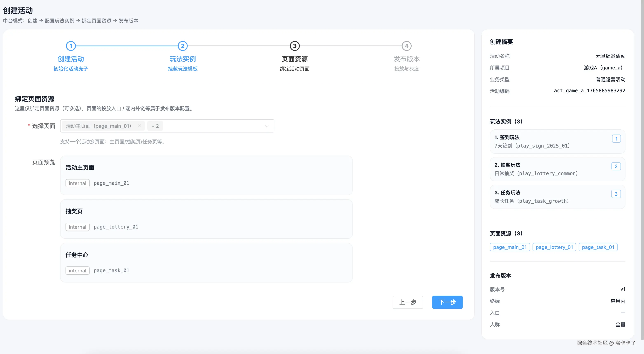This screenshot has width=644, height=354.
Task: Click badge 2 on 抽奖玩法 card
Action: [x=616, y=166]
